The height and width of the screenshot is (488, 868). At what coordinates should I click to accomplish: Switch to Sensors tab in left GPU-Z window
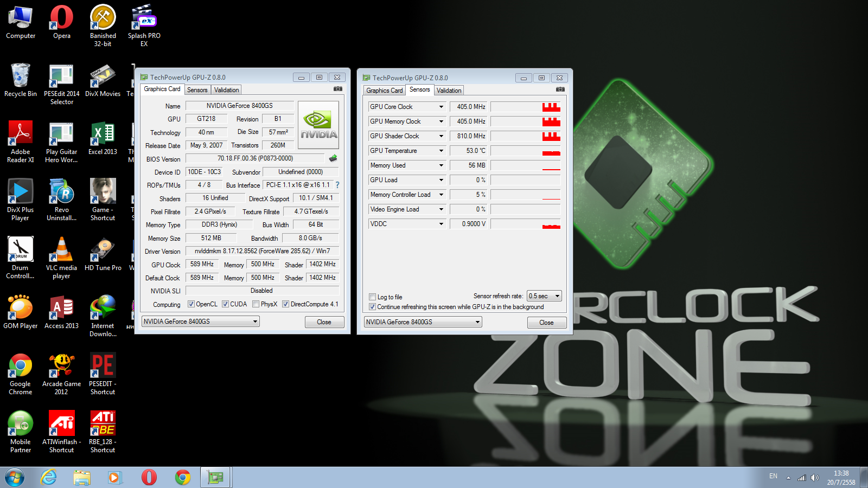pyautogui.click(x=197, y=90)
